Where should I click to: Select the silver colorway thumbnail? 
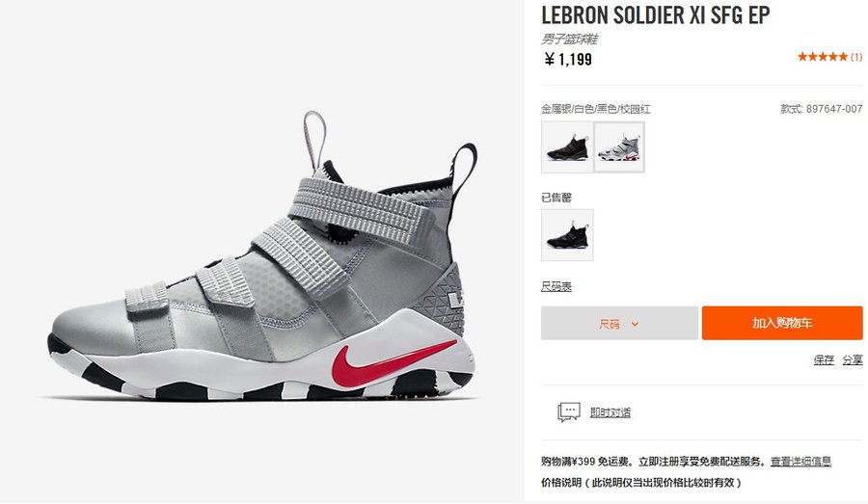pos(619,147)
